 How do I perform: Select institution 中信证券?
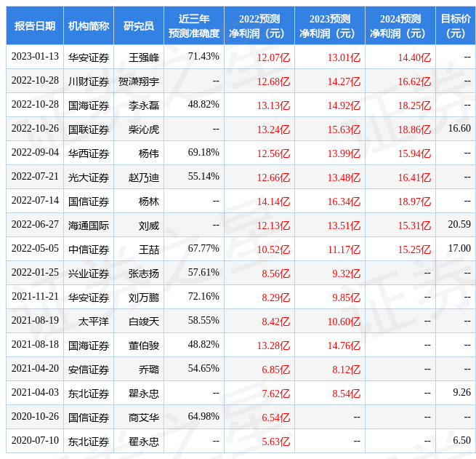point(89,250)
